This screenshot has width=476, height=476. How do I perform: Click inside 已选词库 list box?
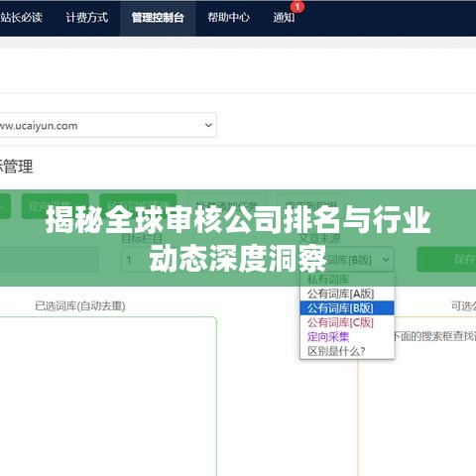(x=108, y=397)
